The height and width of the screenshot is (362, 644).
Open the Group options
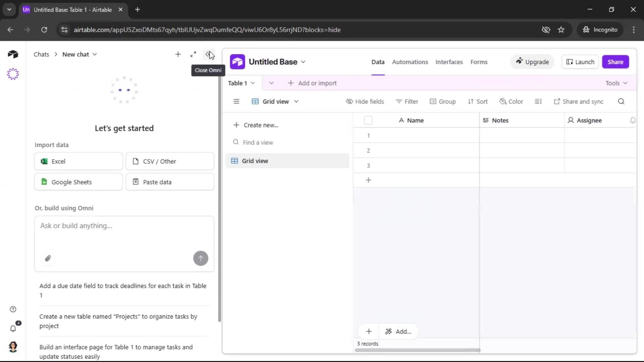pyautogui.click(x=443, y=102)
